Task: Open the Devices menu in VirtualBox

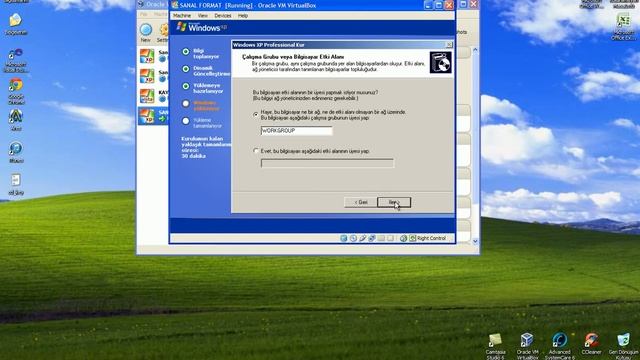Action: pos(222,16)
